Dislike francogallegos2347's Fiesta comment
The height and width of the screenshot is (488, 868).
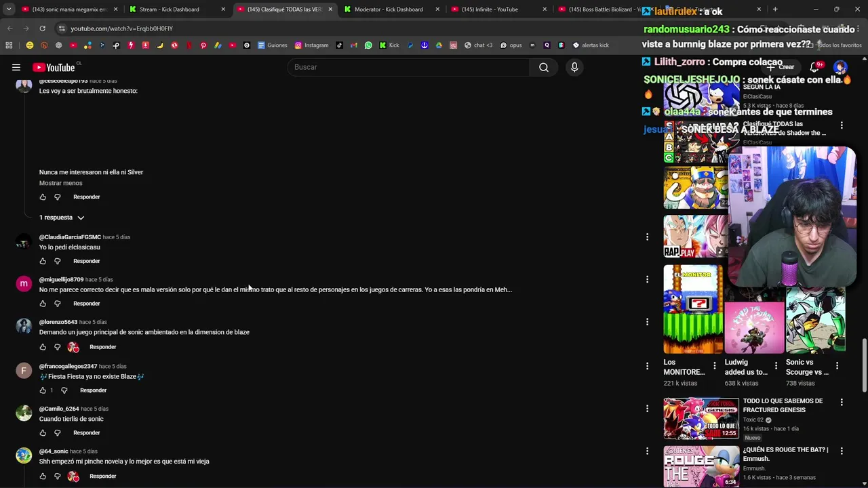(x=64, y=390)
